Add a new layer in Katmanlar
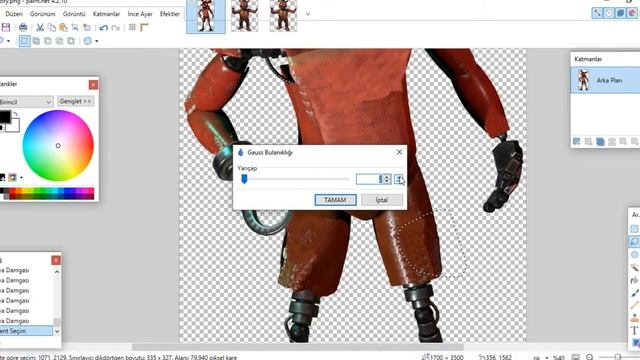Screen dimensions: 640x360 [576, 142]
